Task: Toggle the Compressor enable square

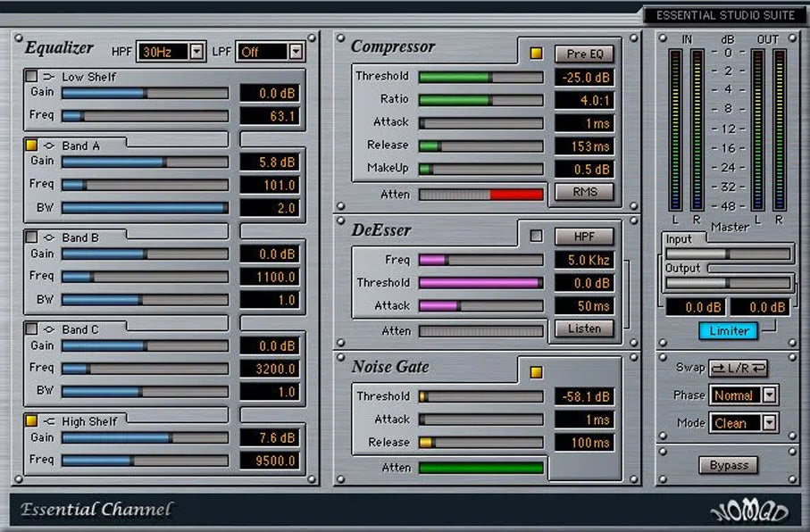Action: coord(537,54)
